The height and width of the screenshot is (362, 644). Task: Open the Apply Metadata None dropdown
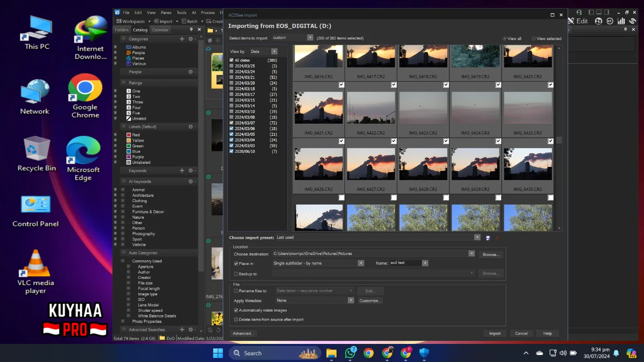(351, 300)
